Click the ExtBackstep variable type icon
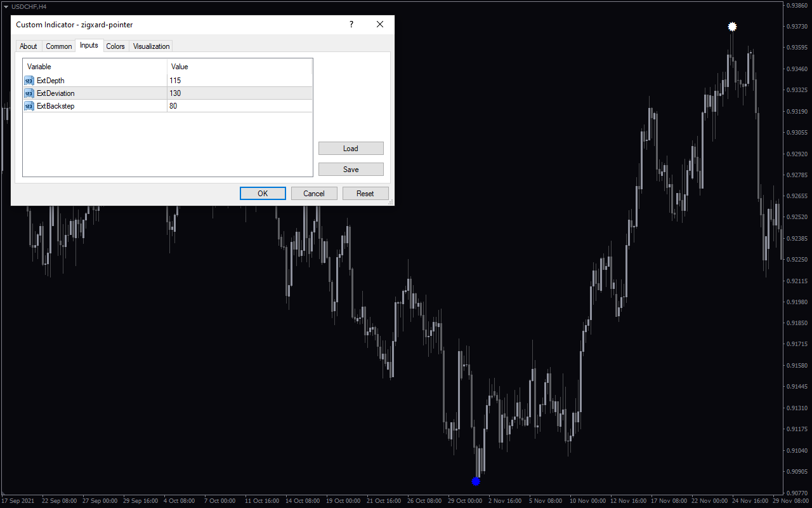 (29, 106)
